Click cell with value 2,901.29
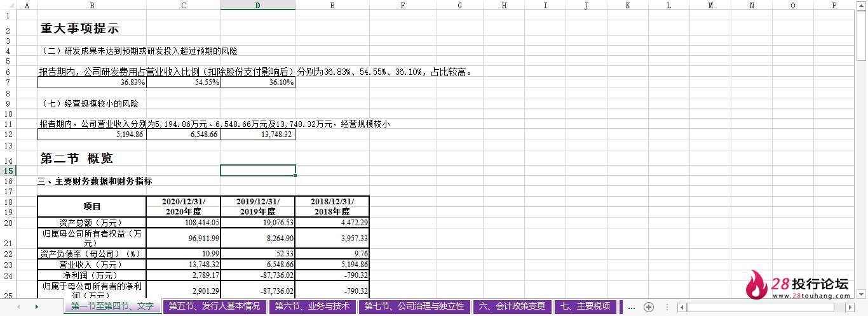868x316 pixels. [184, 291]
